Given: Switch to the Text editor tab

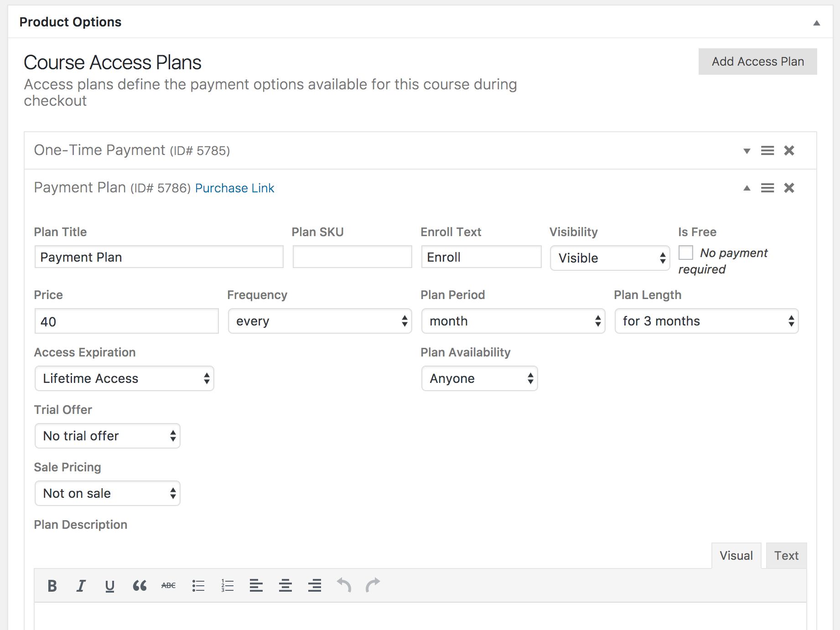Looking at the screenshot, I should 786,556.
